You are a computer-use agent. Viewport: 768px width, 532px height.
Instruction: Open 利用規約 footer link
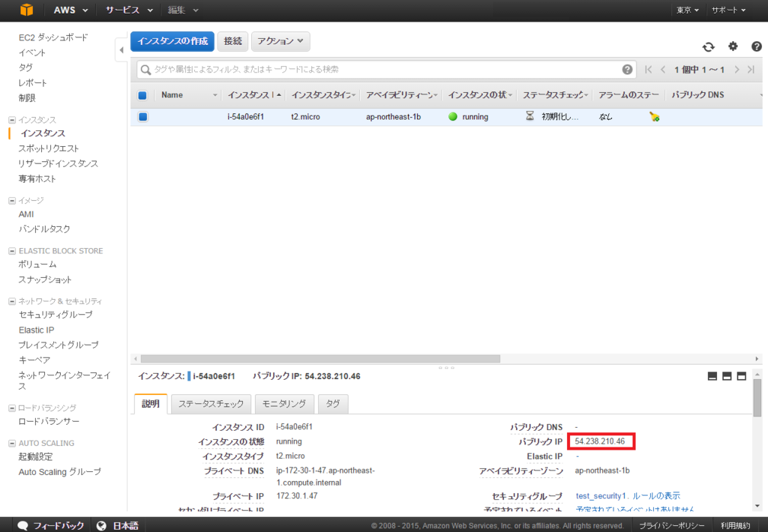[x=735, y=526]
